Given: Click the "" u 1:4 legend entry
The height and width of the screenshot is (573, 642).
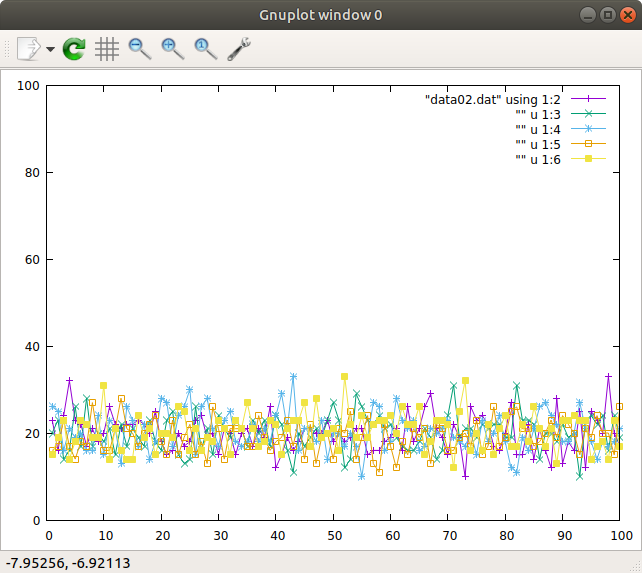Looking at the screenshot, I should pos(538,130).
